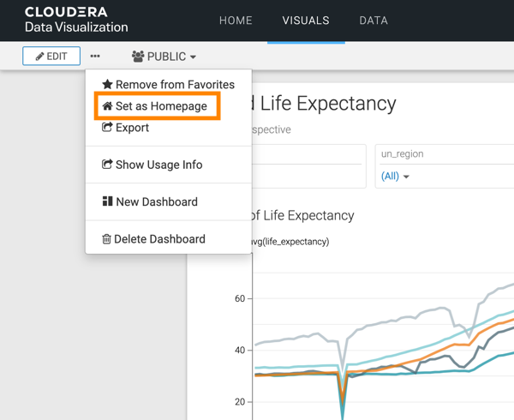The width and height of the screenshot is (514, 420).
Task: Click the New Dashboard grid icon
Action: click(x=107, y=201)
